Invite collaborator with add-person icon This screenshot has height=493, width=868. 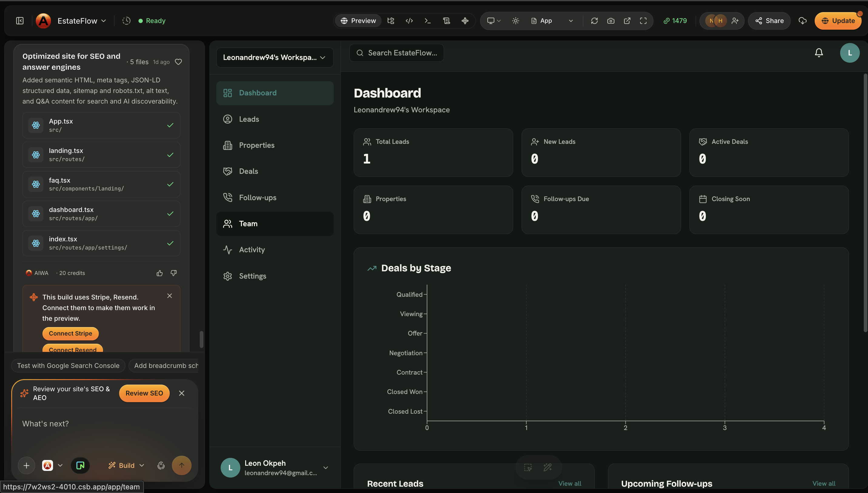(x=735, y=21)
